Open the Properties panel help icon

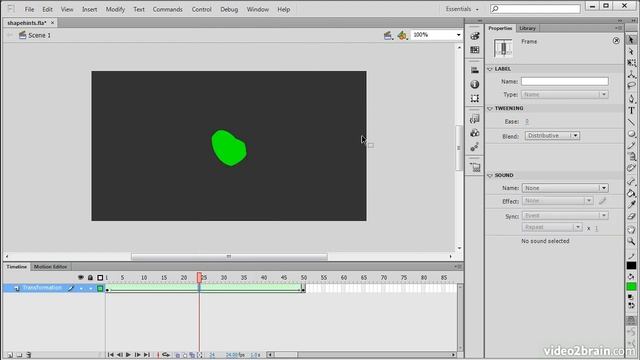point(616,40)
